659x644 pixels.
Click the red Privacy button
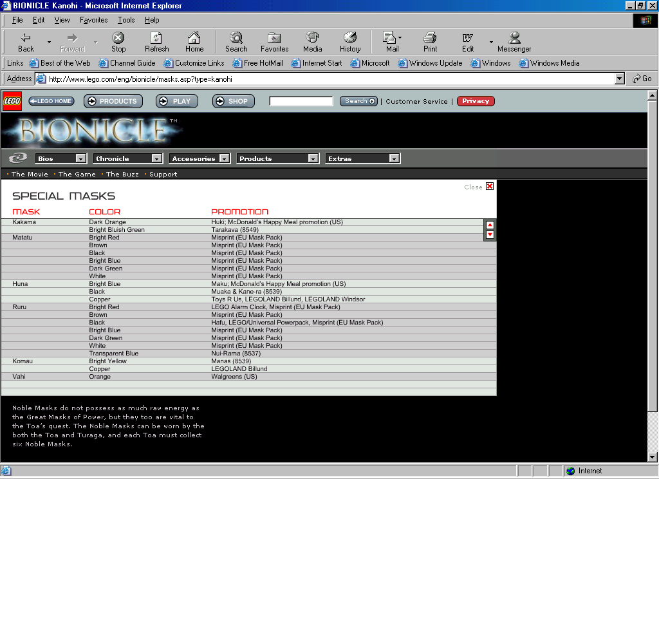point(475,100)
